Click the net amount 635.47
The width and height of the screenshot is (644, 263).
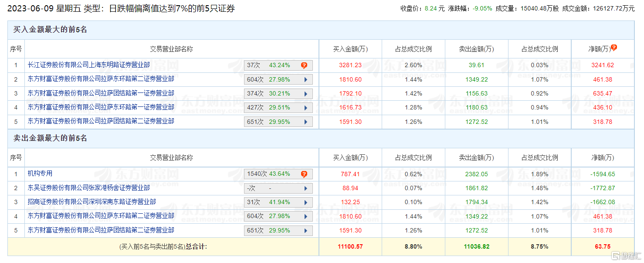coord(603,94)
